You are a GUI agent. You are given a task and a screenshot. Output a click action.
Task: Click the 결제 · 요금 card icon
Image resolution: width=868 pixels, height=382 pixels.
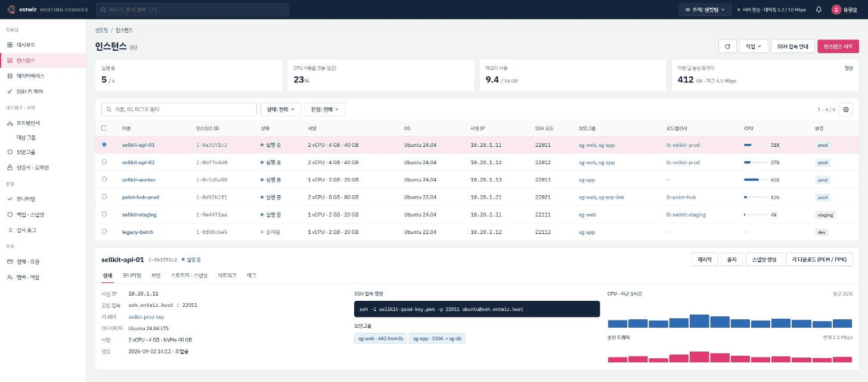pos(10,261)
